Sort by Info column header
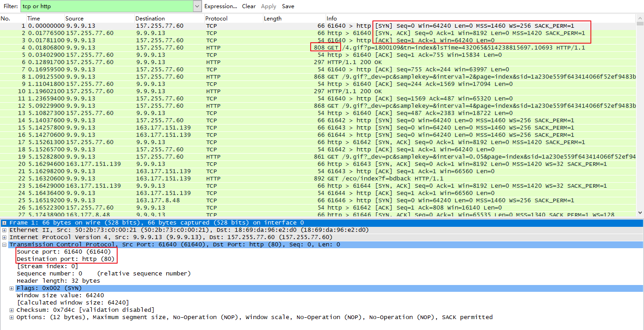The height and width of the screenshot is (330, 644). [x=332, y=19]
